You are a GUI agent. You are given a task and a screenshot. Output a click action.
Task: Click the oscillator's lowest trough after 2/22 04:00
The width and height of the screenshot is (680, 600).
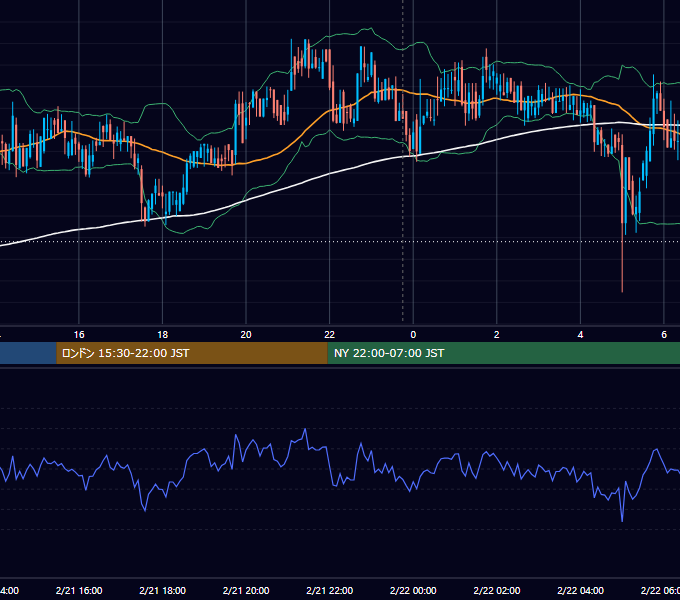[x=622, y=520]
